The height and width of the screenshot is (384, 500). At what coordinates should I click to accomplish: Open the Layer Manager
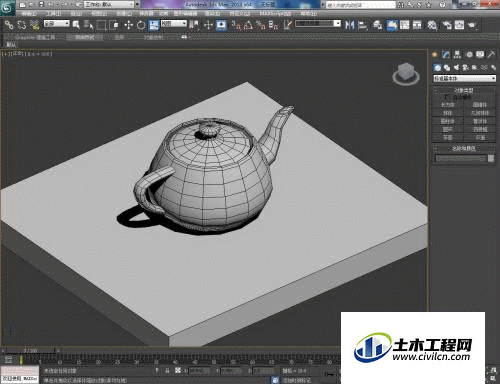[377, 25]
